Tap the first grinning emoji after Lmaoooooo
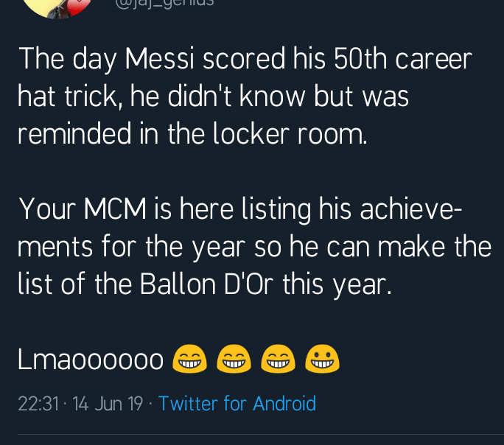This screenshot has height=445, width=504. click(189, 359)
